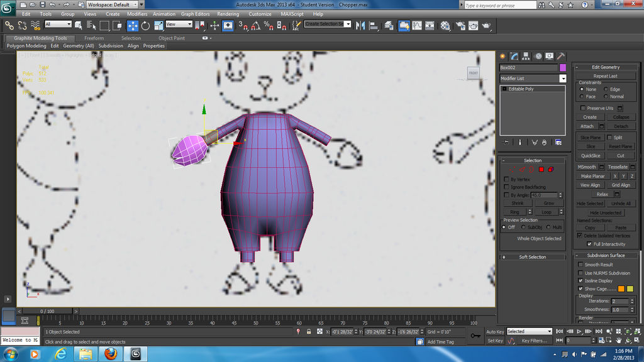Toggle Use NURMS Subdivision checkbox

point(580,273)
